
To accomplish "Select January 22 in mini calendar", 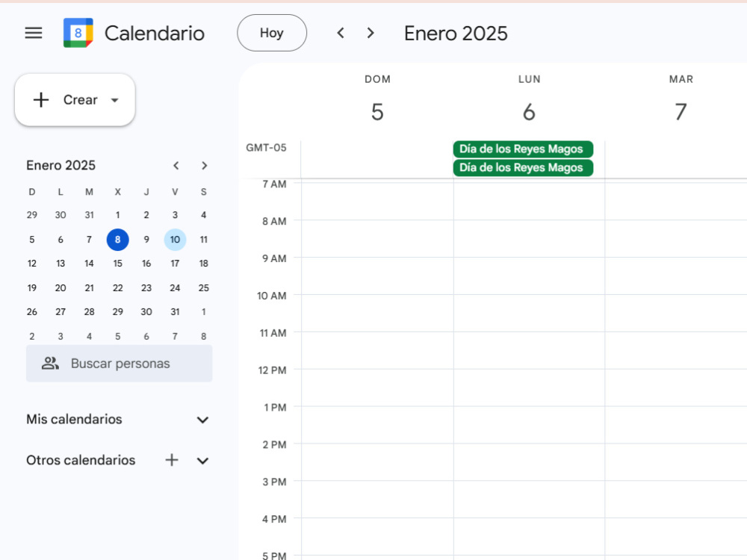I will click(118, 288).
